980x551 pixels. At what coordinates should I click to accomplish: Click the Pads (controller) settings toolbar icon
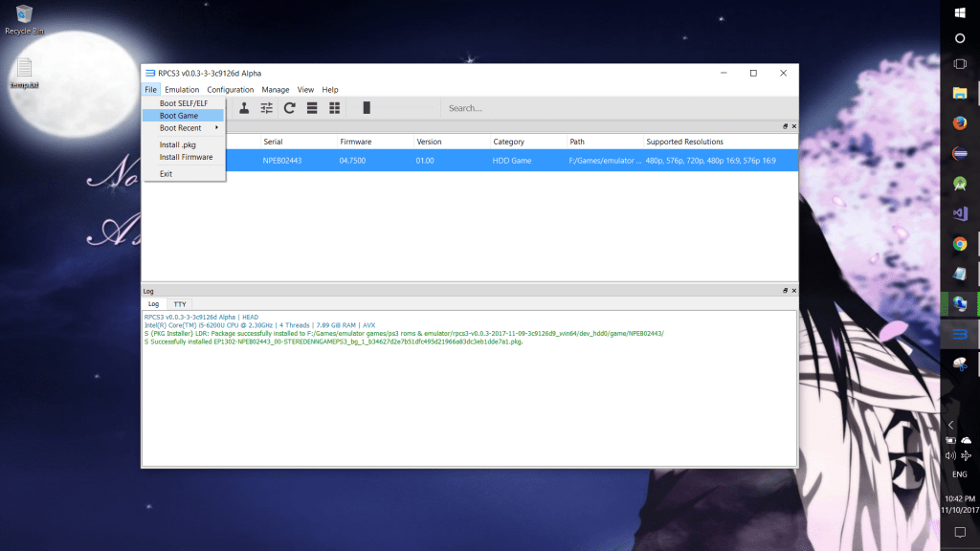[244, 108]
